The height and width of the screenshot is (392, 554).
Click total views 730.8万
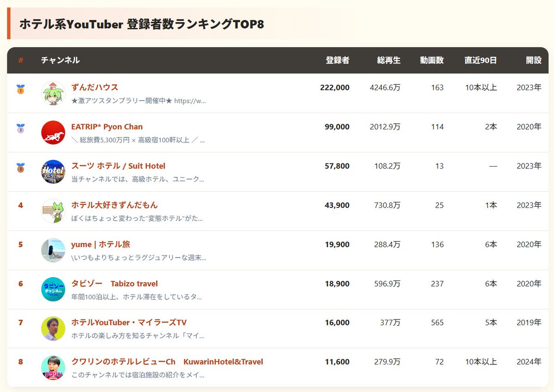coord(387,205)
